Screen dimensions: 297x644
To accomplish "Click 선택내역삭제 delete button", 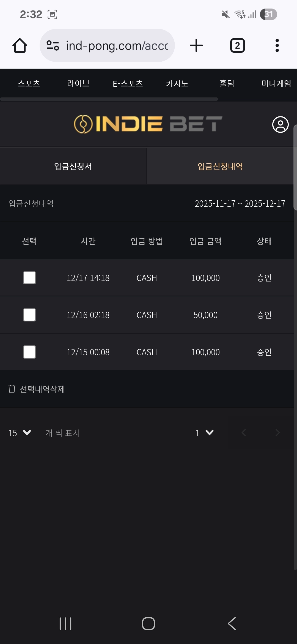I will [x=37, y=389].
